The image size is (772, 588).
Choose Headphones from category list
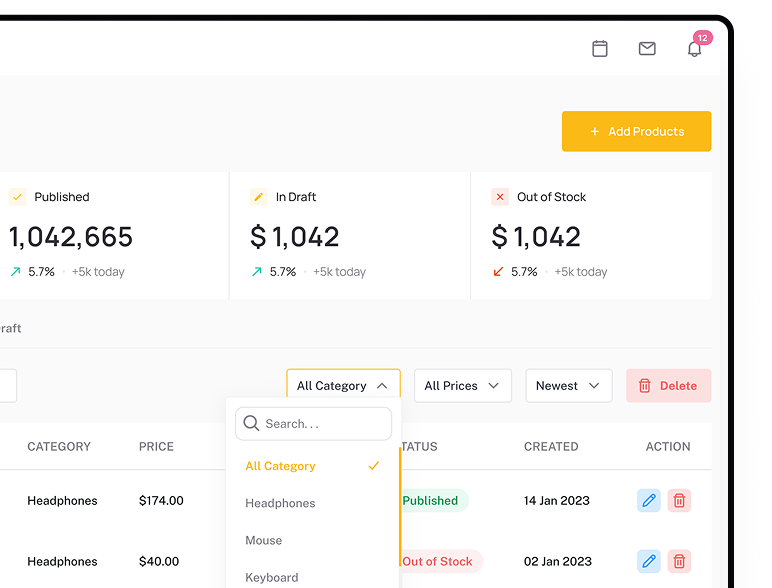[x=280, y=503]
